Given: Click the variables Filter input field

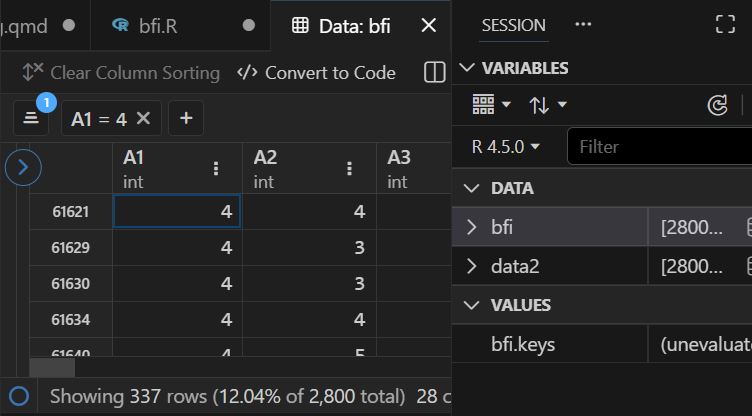Looking at the screenshot, I should tap(660, 146).
